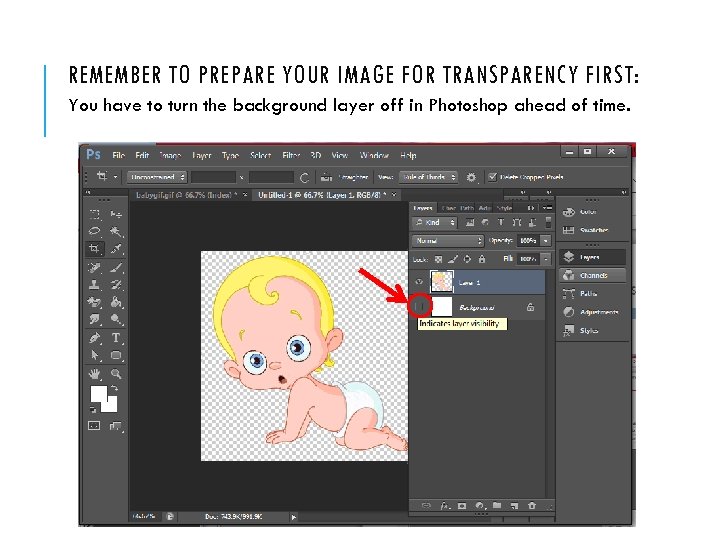Toggle pixel layer filter
This screenshot has height=540, width=720.
[x=470, y=223]
